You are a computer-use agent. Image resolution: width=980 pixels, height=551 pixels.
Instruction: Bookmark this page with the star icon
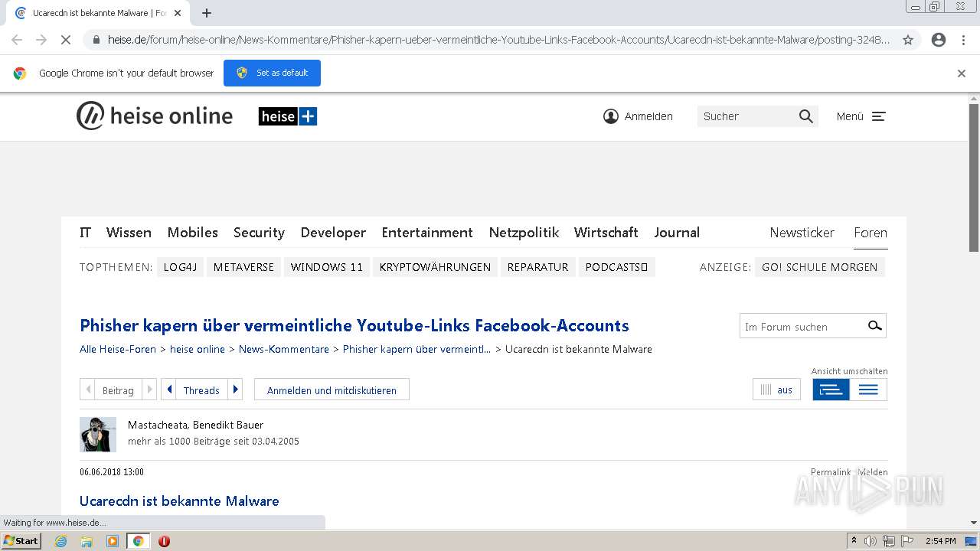pos(908,40)
